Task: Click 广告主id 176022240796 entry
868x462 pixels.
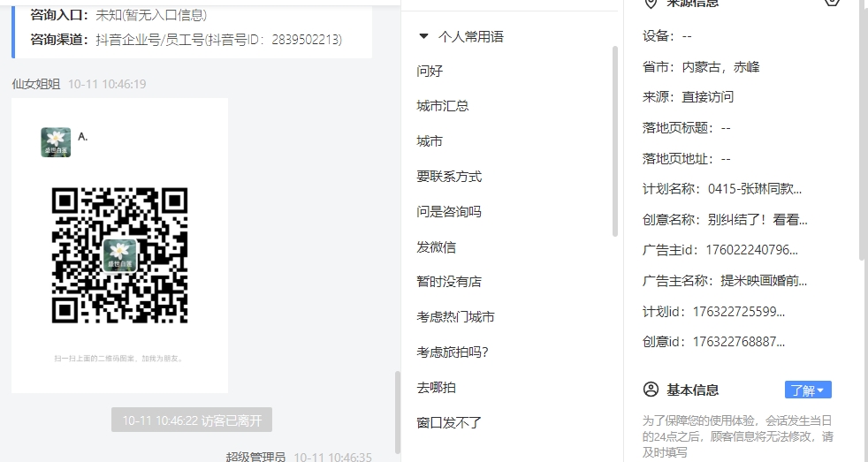Action: click(720, 249)
